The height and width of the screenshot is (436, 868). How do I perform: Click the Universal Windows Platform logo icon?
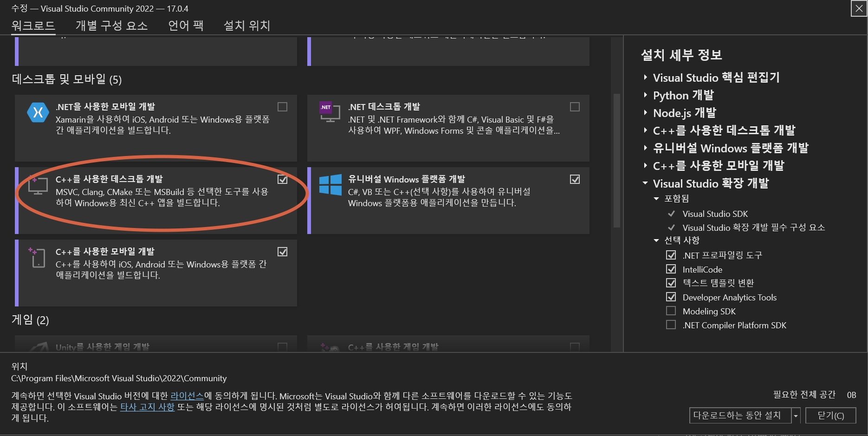coord(330,185)
